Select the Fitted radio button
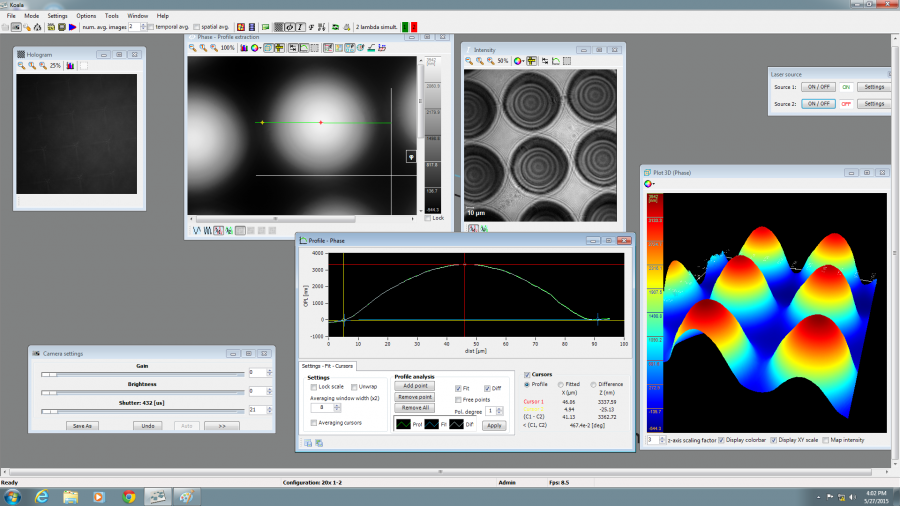 [561, 384]
